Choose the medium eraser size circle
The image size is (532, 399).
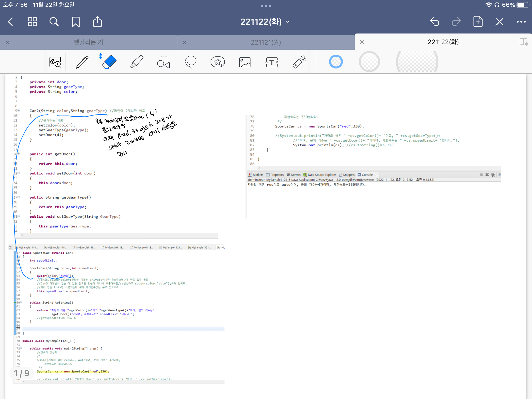point(369,62)
